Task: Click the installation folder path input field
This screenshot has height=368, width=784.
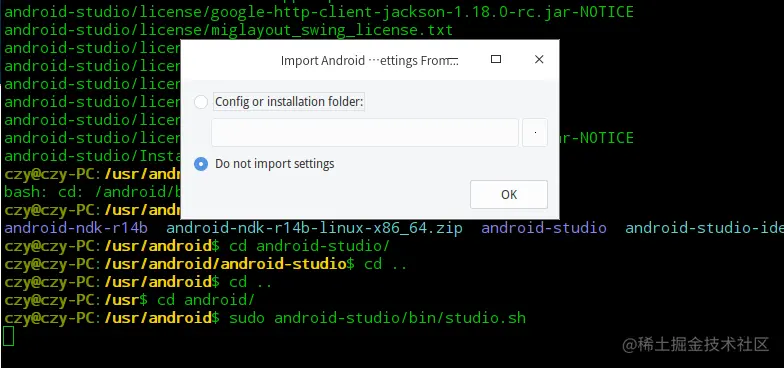Action: pyautogui.click(x=365, y=132)
